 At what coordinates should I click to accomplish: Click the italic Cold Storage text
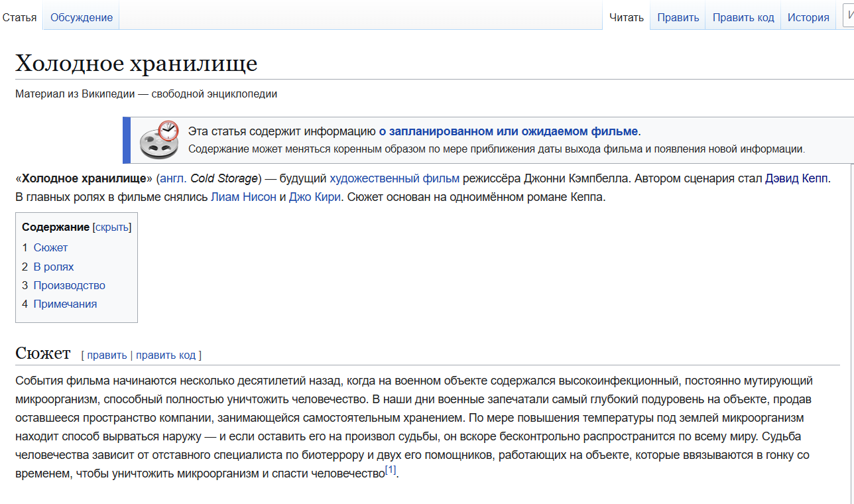coord(223,178)
